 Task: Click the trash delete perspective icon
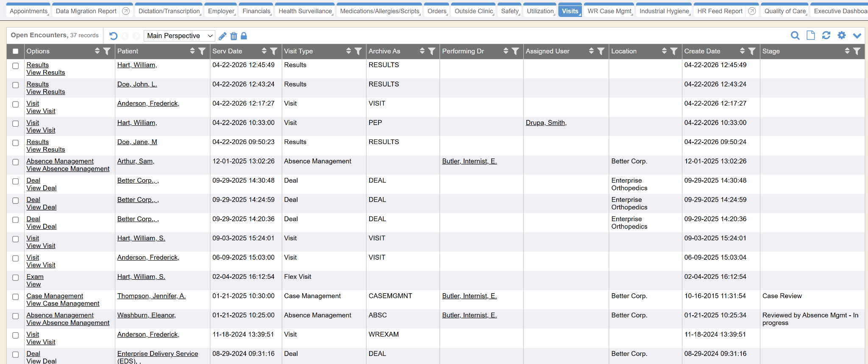[234, 36]
